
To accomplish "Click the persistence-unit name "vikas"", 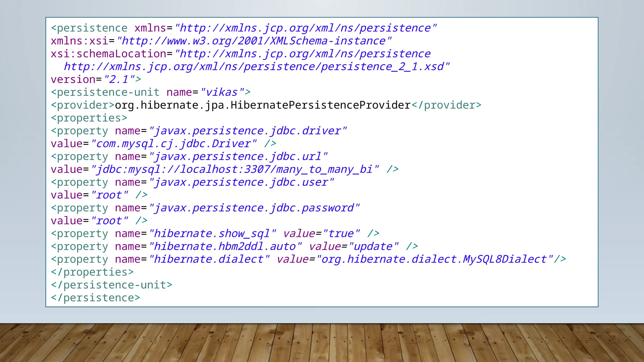I will 222,92.
